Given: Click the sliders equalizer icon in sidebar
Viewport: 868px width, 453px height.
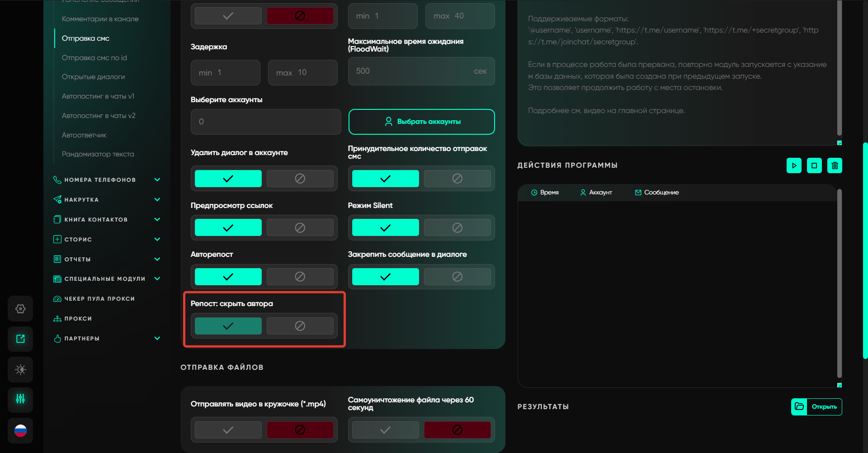Looking at the screenshot, I should [x=20, y=399].
